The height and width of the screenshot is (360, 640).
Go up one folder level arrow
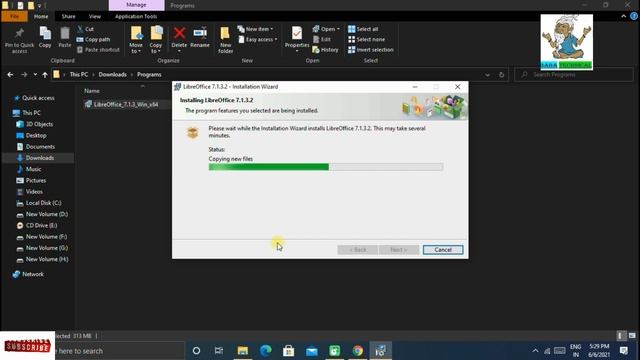click(45, 75)
